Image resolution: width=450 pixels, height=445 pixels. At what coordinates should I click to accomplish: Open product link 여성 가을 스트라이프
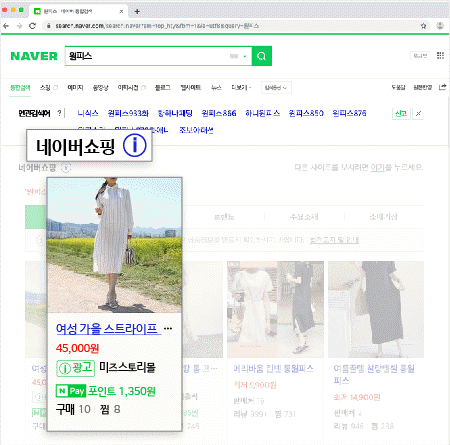click(108, 329)
